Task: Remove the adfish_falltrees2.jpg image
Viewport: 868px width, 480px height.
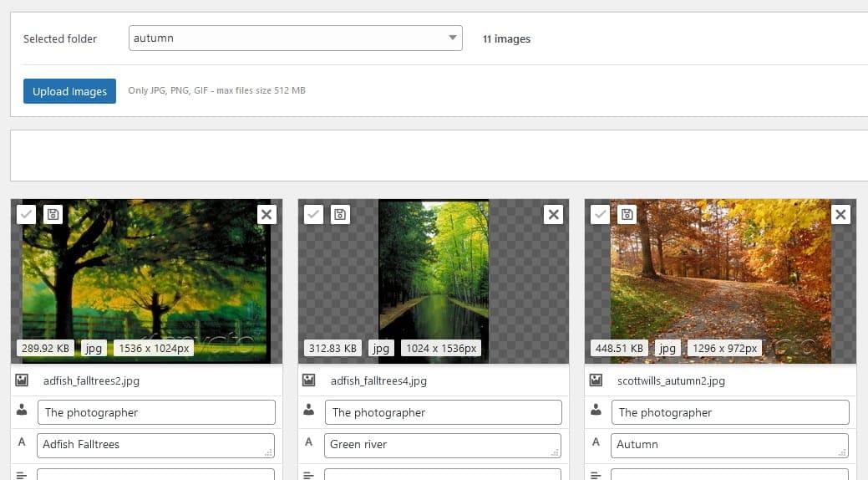Action: [266, 215]
